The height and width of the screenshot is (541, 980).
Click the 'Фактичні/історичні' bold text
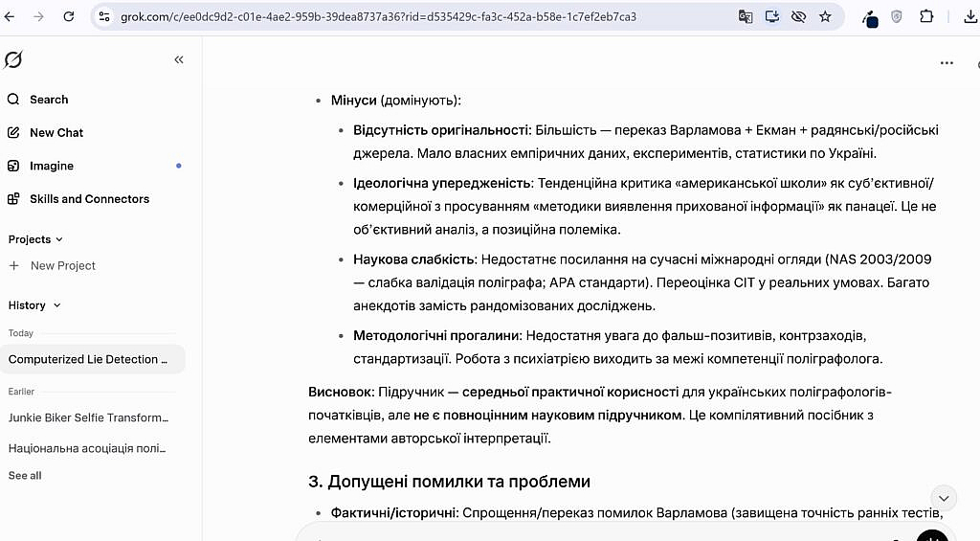[x=393, y=513]
